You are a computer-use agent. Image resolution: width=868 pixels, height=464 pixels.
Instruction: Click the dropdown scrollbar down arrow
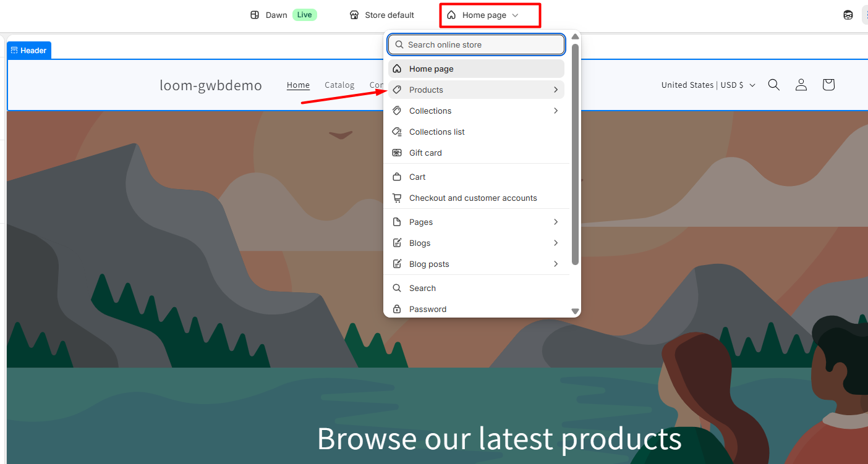pos(575,311)
